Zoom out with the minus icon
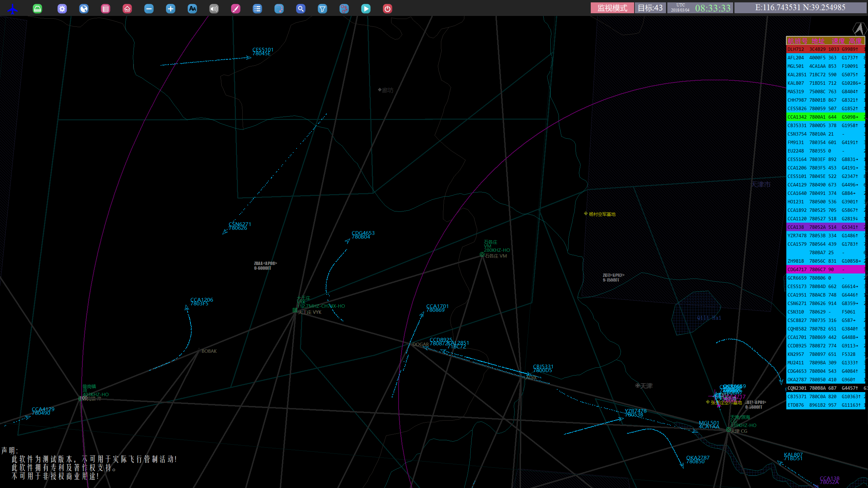The height and width of the screenshot is (488, 868). 149,8
